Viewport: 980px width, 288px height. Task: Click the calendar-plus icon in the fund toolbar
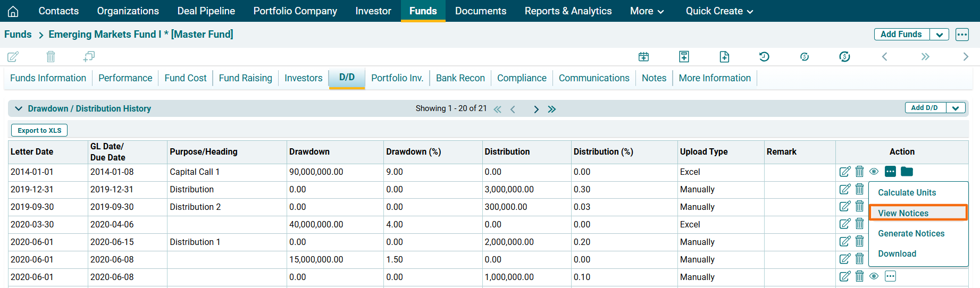tap(643, 56)
